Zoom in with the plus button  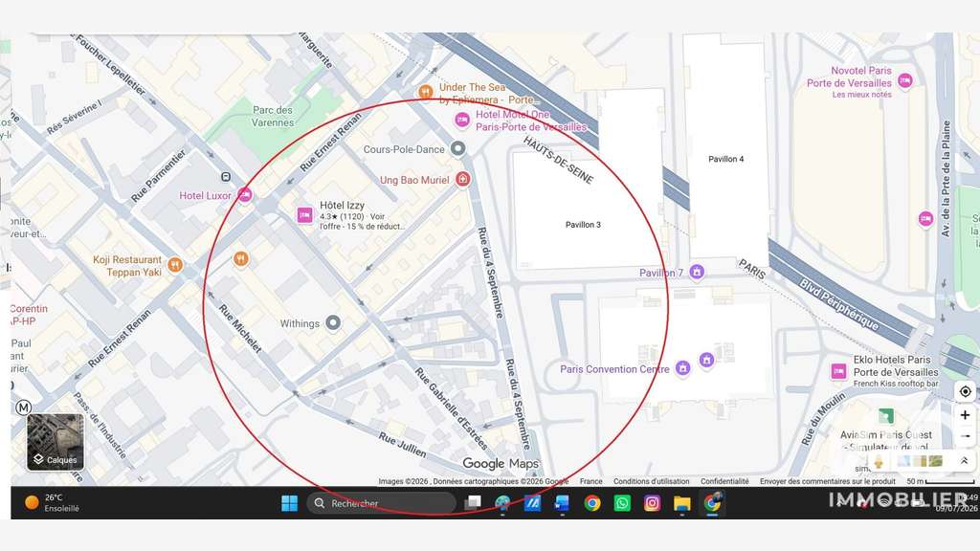[x=965, y=415]
